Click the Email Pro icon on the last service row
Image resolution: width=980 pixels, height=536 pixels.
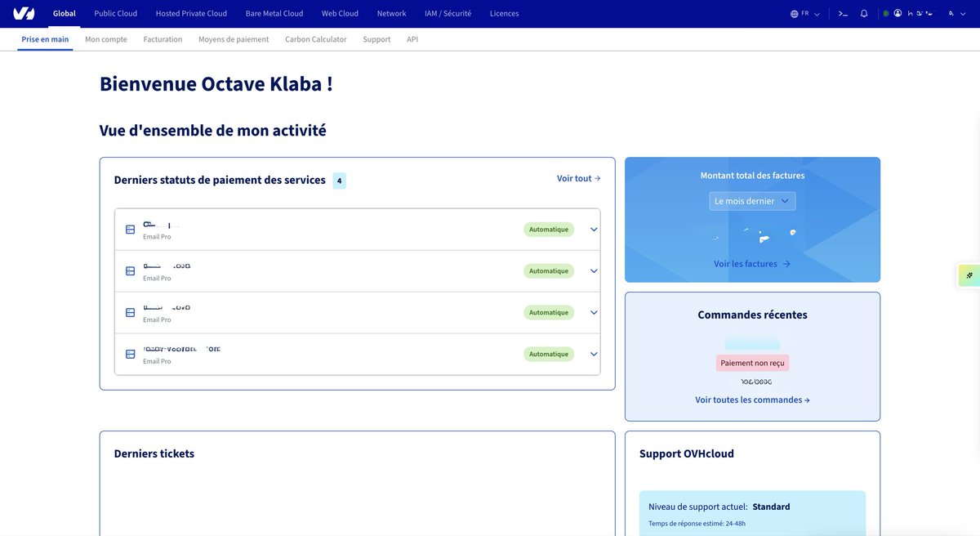coord(130,354)
